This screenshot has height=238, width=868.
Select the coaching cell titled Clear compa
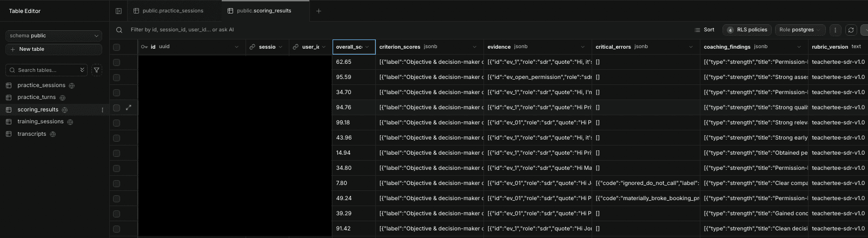pos(754,183)
